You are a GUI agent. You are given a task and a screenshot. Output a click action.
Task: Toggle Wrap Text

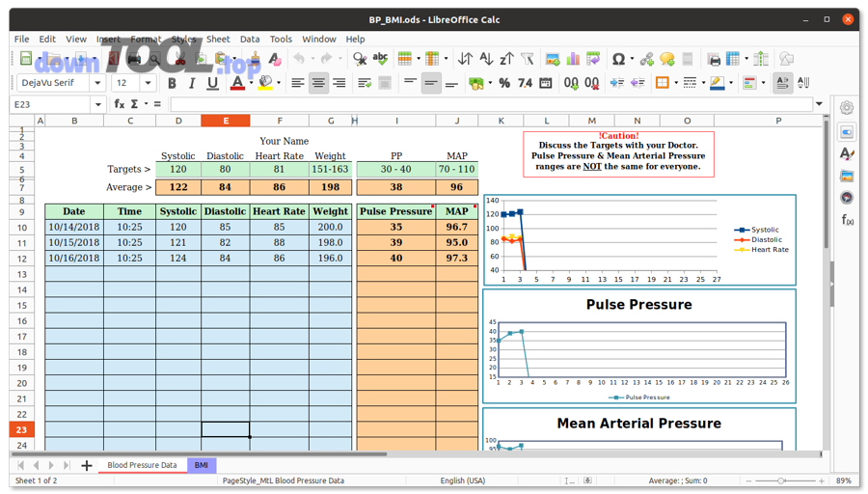pos(365,83)
